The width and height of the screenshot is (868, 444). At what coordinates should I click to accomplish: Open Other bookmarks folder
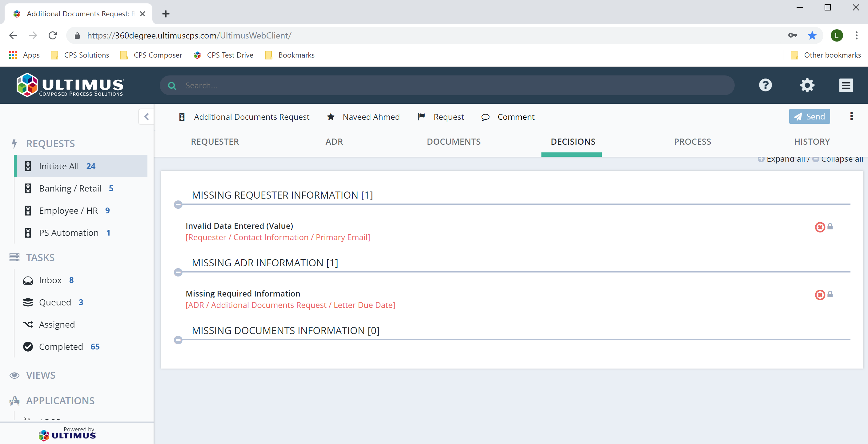pyautogui.click(x=826, y=55)
